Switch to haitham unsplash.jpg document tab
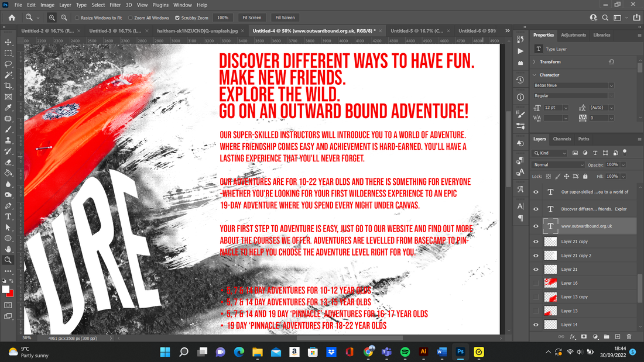This screenshot has height=362, width=644. coord(197,31)
